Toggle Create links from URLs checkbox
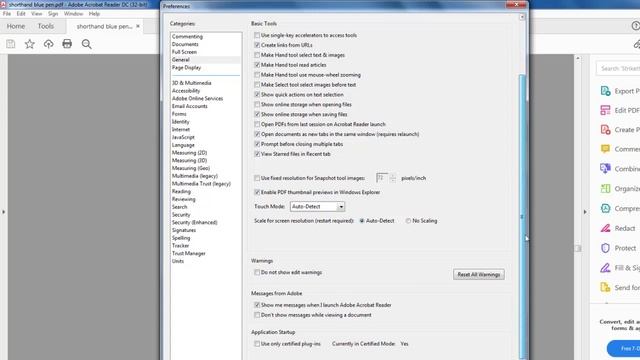The height and width of the screenshot is (360, 640). coord(257,45)
